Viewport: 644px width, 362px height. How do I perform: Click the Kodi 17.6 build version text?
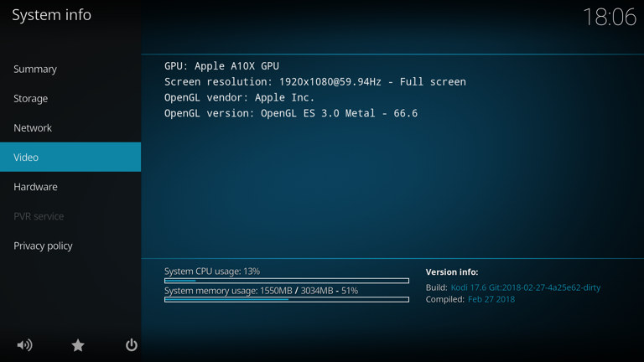pyautogui.click(x=526, y=287)
